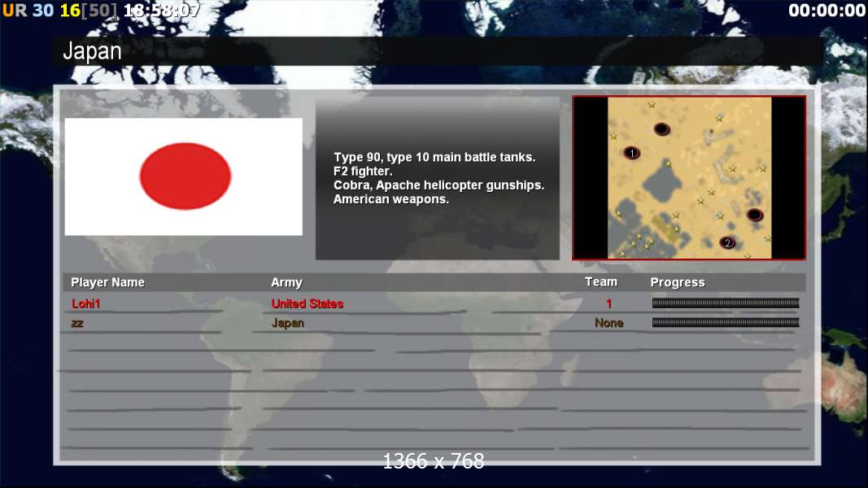Click the Cobra, Apache helicopter gunships line

(439, 185)
